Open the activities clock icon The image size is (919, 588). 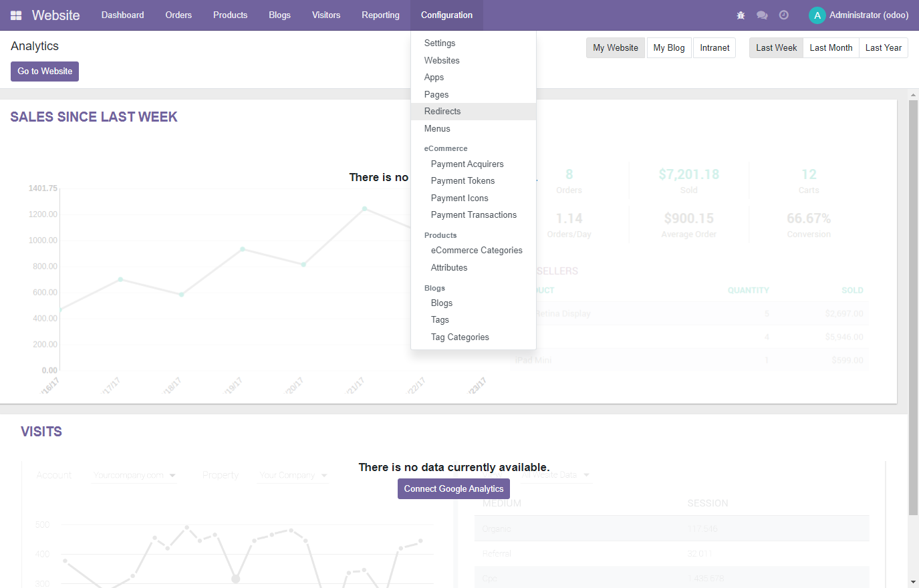tap(784, 15)
